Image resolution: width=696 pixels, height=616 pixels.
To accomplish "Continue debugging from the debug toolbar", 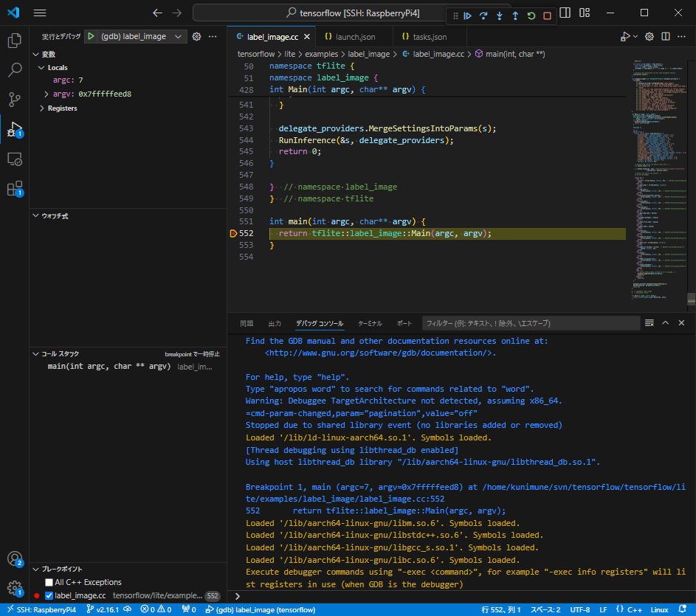I will (468, 16).
